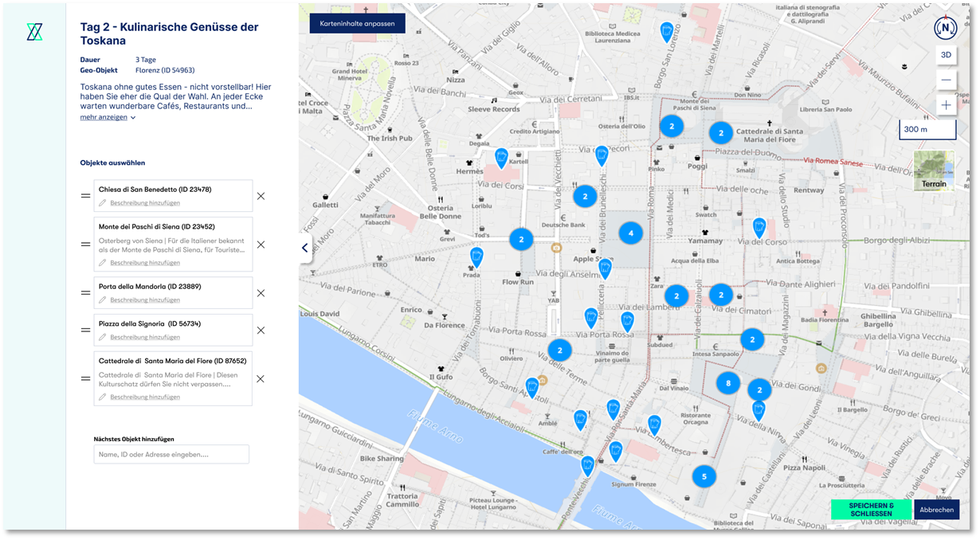Expand description with 'mehr anzeigen'
The height and width of the screenshot is (540, 980).
coord(108,117)
